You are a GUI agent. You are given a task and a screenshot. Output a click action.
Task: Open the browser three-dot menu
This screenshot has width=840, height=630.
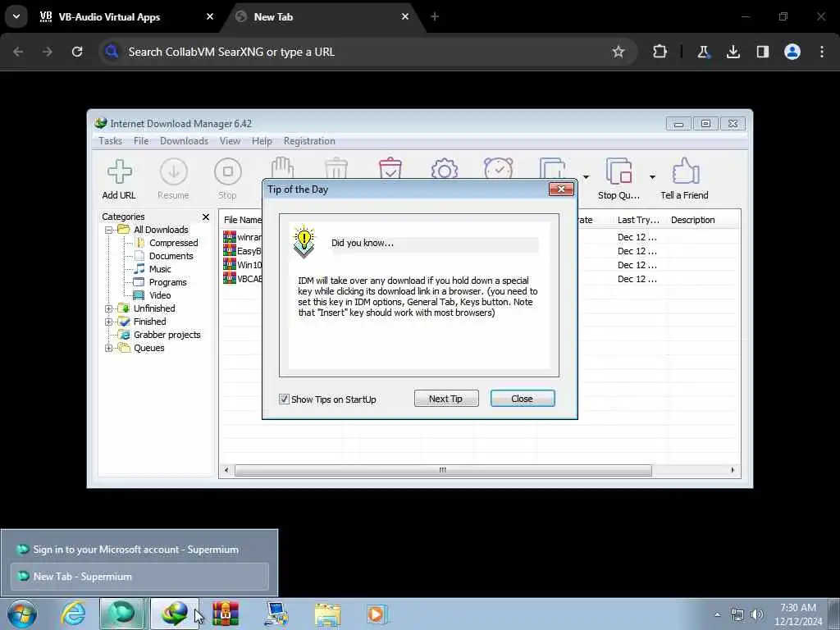point(822,52)
